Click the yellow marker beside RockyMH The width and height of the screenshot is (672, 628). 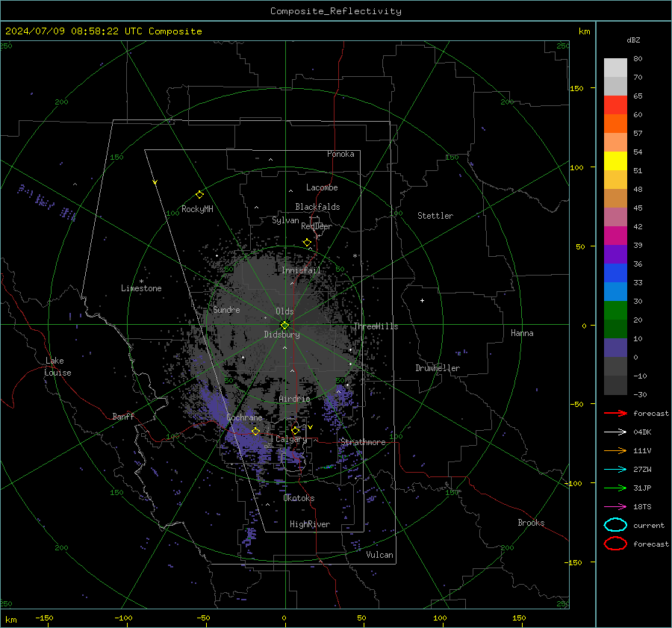(199, 195)
